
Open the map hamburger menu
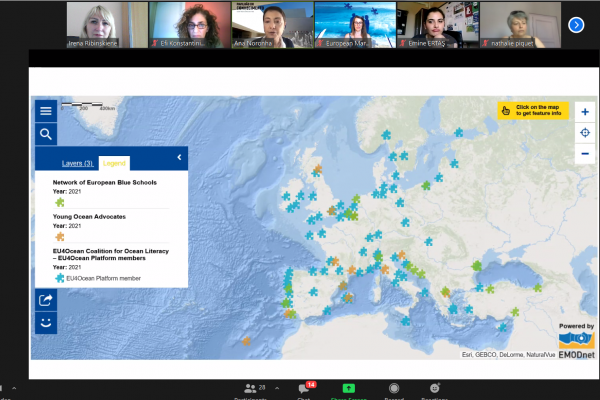(x=46, y=111)
